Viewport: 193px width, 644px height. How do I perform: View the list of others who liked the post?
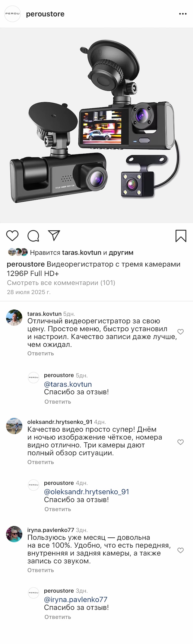(121, 252)
